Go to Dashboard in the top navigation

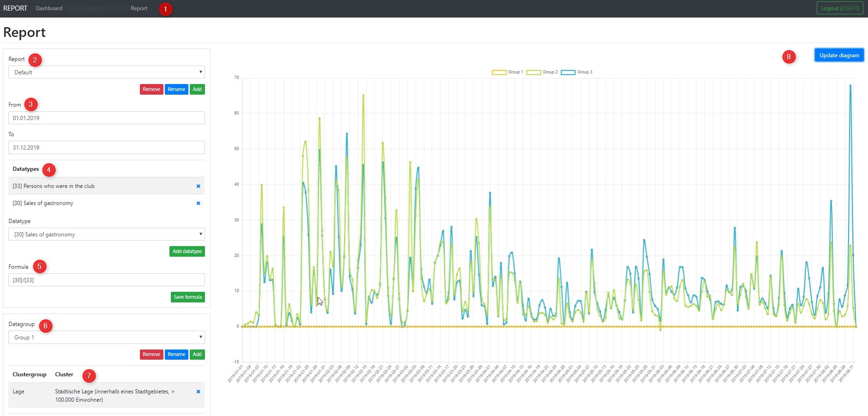(49, 8)
